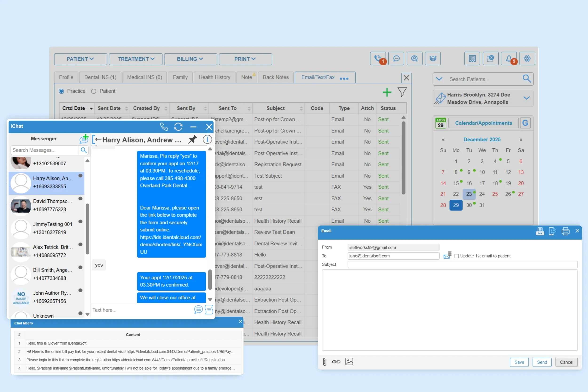Send email as fax using FAX icon
The height and width of the screenshot is (392, 588).
[x=540, y=231]
